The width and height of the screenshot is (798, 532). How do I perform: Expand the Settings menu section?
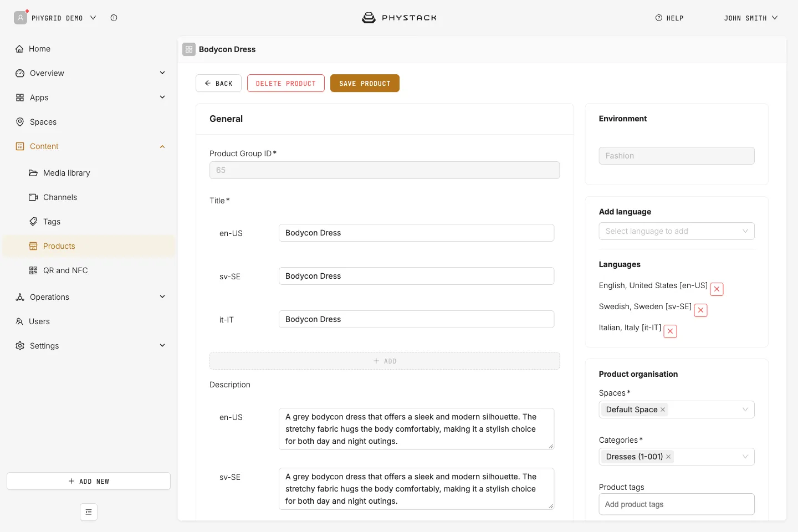pos(162,345)
